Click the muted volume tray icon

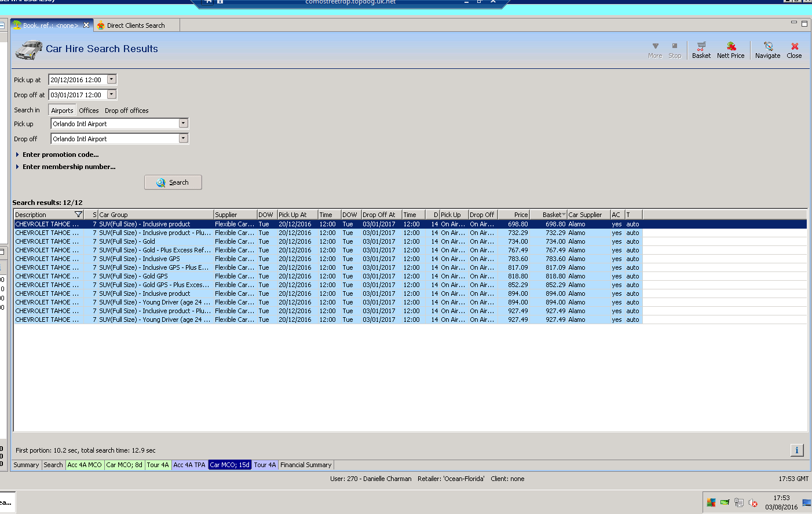752,502
